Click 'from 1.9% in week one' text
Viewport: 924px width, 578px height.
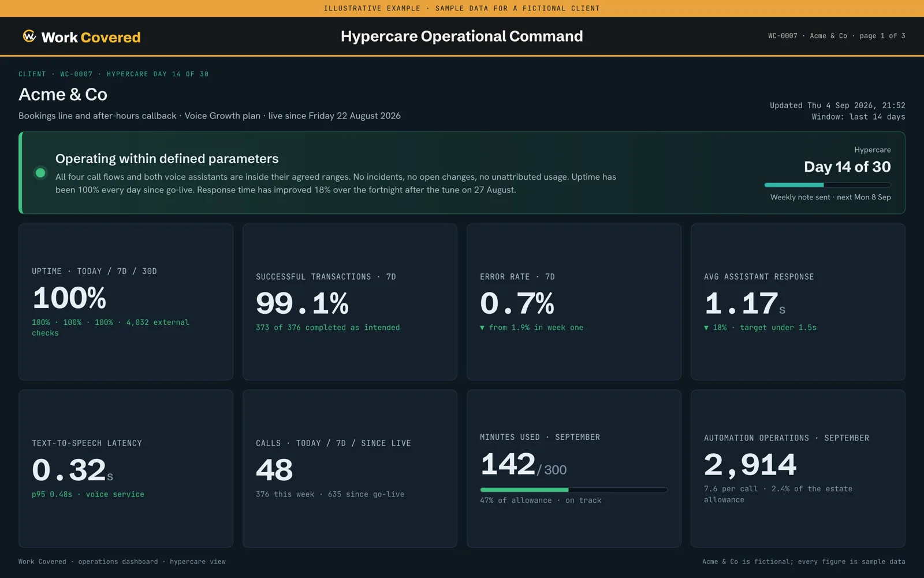536,328
